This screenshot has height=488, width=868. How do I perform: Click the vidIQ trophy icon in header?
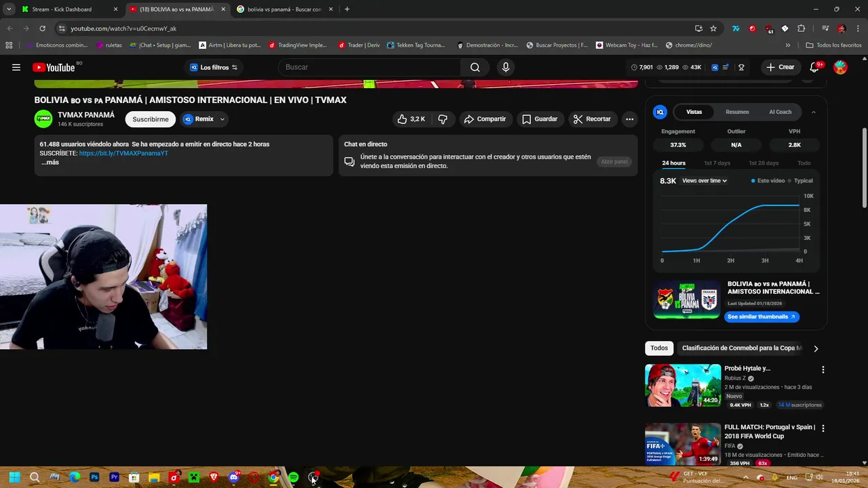pyautogui.click(x=741, y=67)
